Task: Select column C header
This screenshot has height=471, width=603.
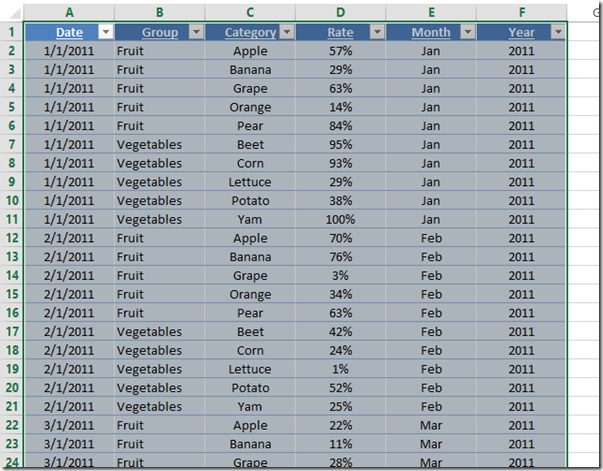Action: [x=249, y=13]
